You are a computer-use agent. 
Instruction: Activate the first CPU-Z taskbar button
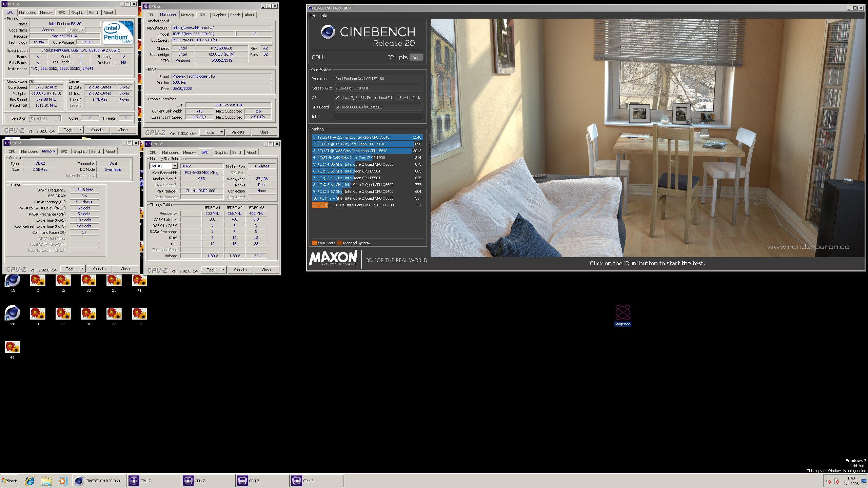[154, 481]
